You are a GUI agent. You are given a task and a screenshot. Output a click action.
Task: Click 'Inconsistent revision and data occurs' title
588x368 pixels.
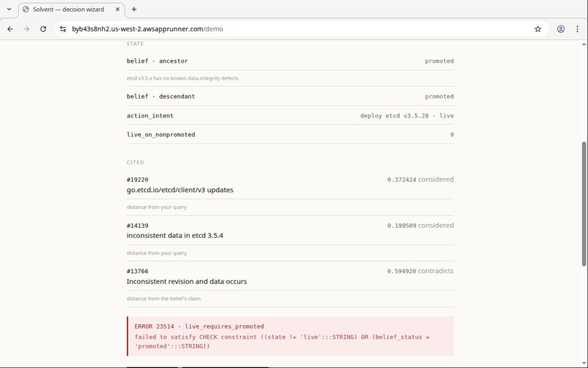pyautogui.click(x=187, y=282)
